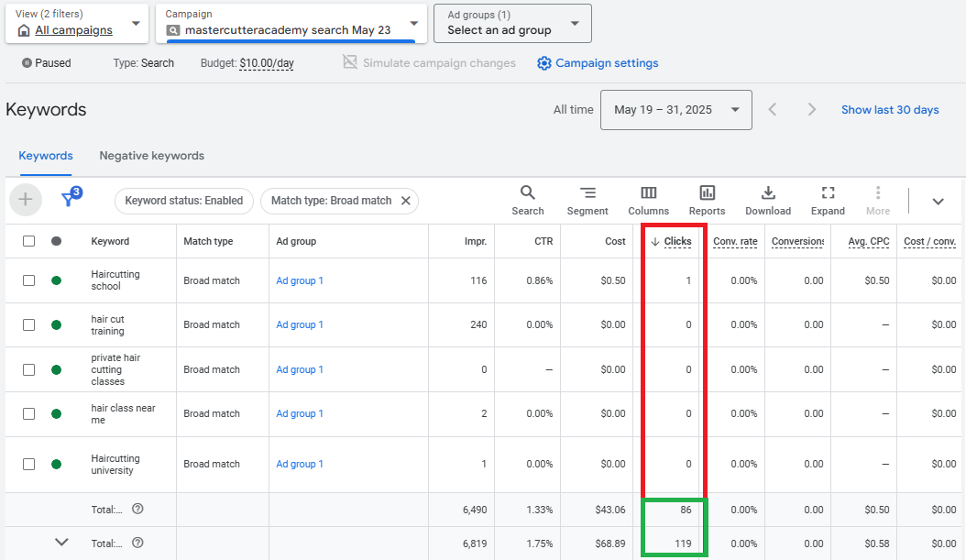This screenshot has width=966, height=560.
Task: Click the Ad group column header
Action: coord(296,241)
